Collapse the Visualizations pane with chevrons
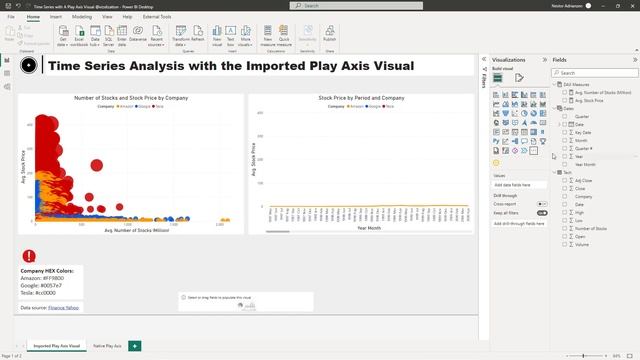This screenshot has height=360, width=640. coord(544,60)
